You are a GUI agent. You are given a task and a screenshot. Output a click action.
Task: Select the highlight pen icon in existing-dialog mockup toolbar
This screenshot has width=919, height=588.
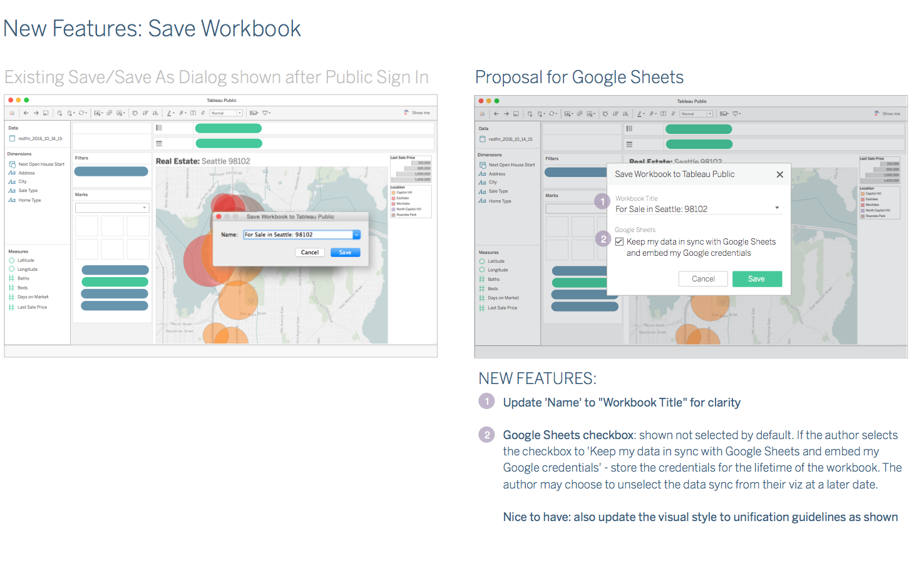point(170,113)
